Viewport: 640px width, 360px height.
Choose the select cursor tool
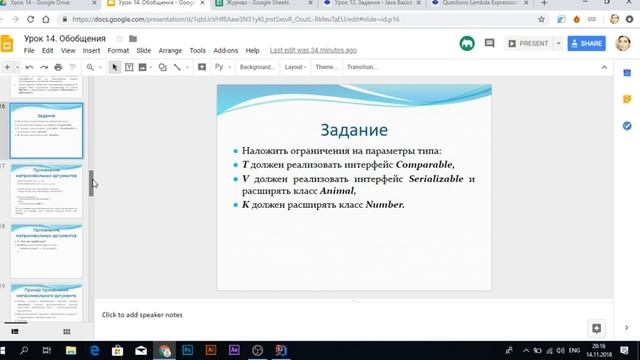[x=115, y=67]
